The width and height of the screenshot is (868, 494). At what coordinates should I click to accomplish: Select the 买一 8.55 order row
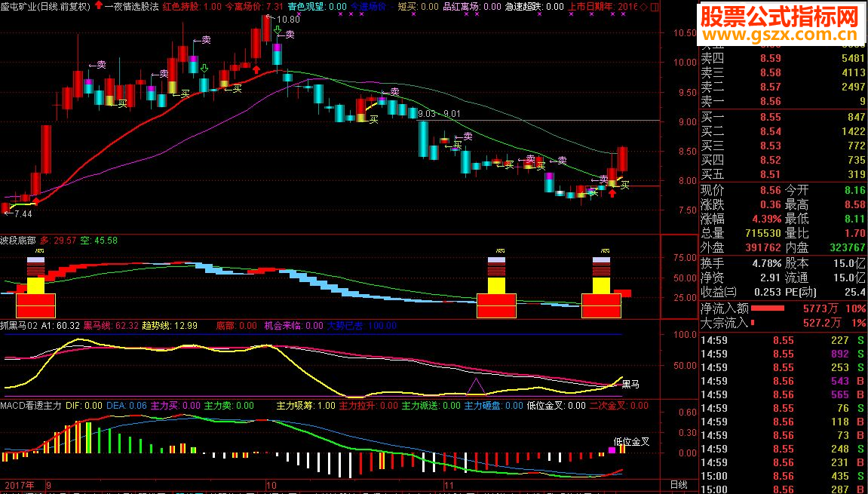783,117
